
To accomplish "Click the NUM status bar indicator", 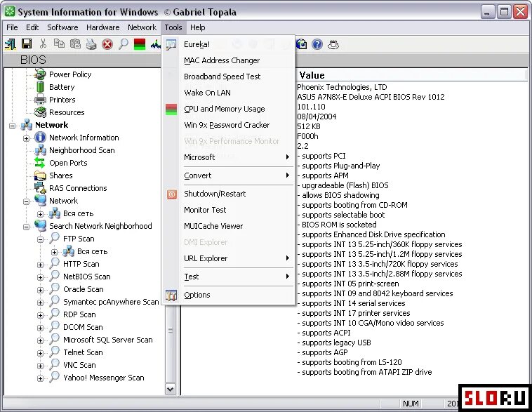I will click(x=411, y=404).
